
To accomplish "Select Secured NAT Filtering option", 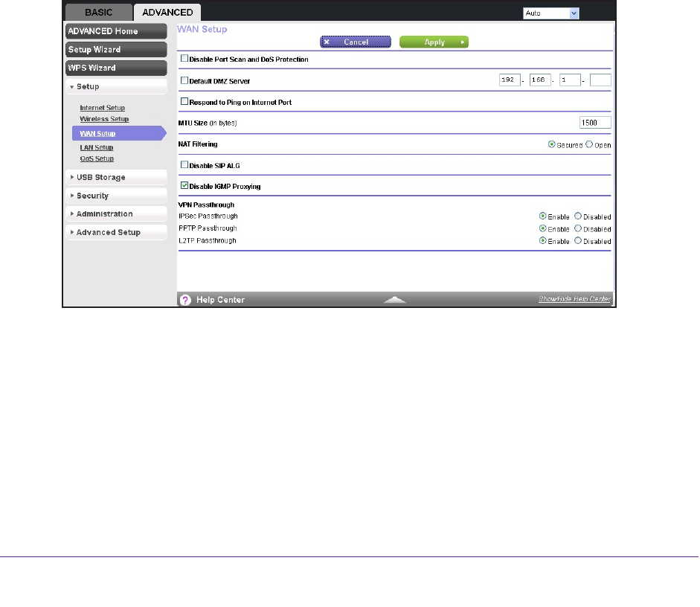I will (552, 144).
